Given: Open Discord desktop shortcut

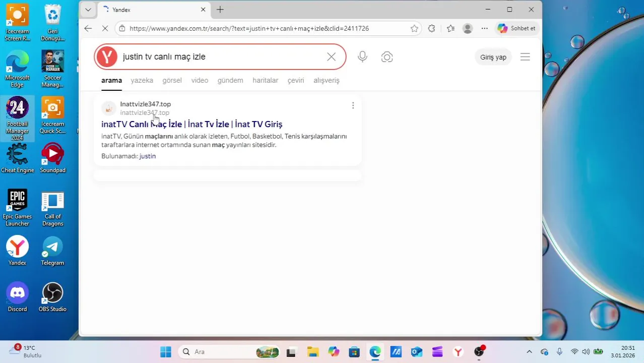Looking at the screenshot, I should [17, 297].
